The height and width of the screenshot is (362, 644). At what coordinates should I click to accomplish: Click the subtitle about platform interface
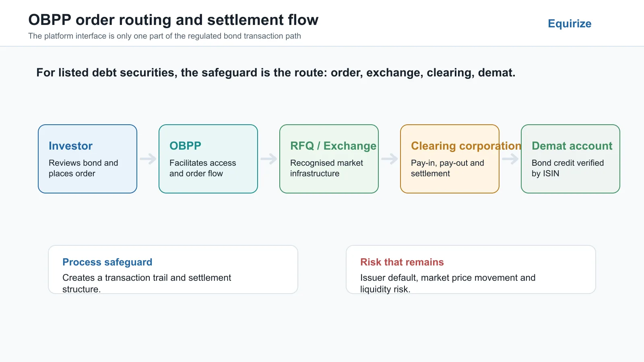165,36
